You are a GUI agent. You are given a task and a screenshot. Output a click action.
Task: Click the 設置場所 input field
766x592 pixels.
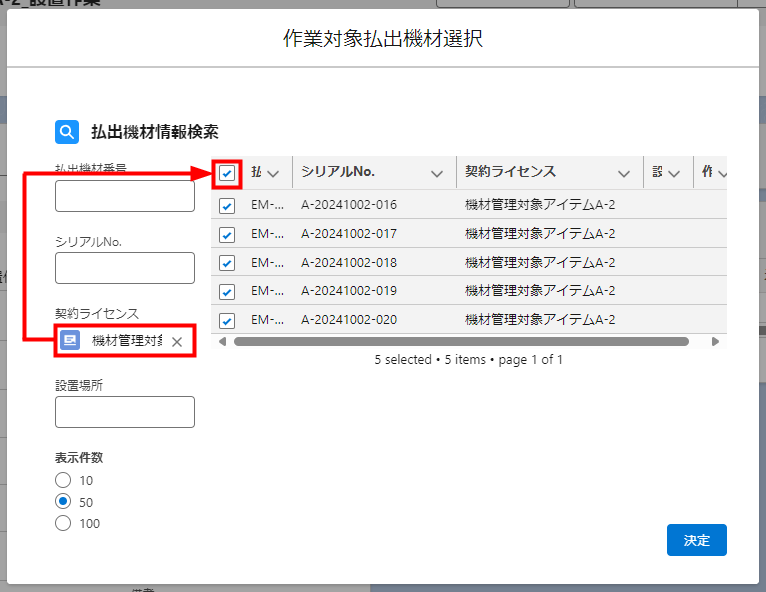[x=125, y=412]
